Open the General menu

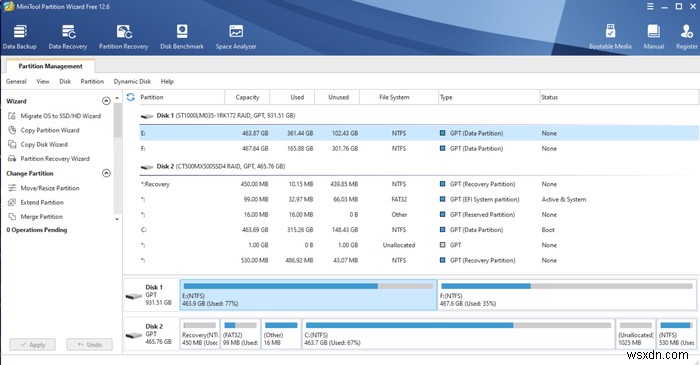tap(16, 81)
